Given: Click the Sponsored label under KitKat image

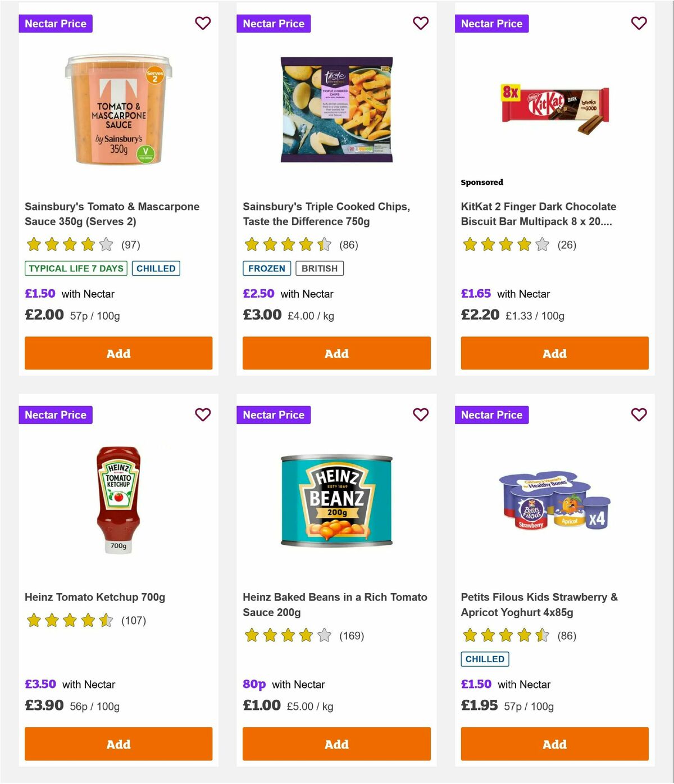Looking at the screenshot, I should coord(481,182).
